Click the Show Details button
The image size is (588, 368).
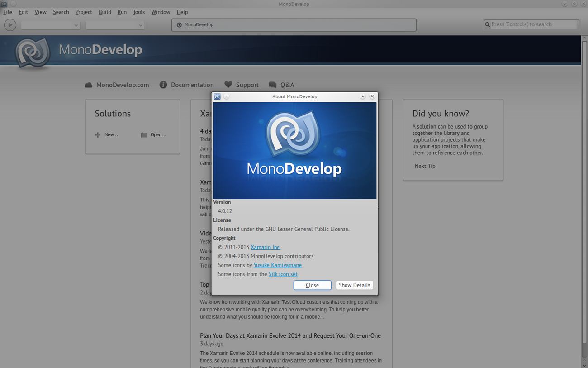(x=355, y=285)
